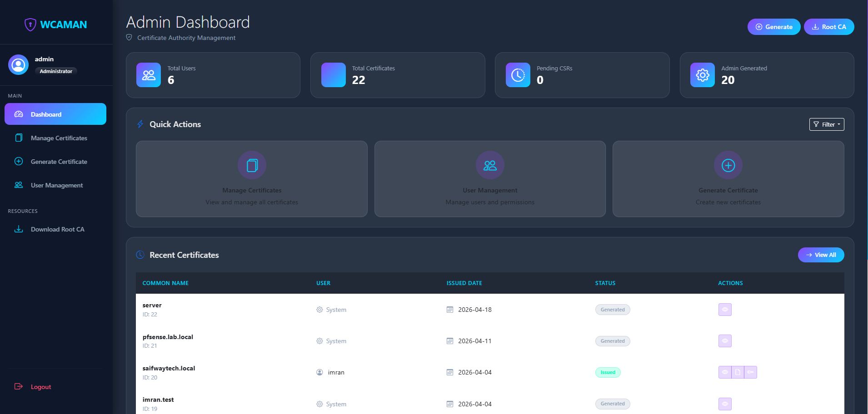Click the imran user cell
This screenshot has height=414, width=868.
point(336,372)
